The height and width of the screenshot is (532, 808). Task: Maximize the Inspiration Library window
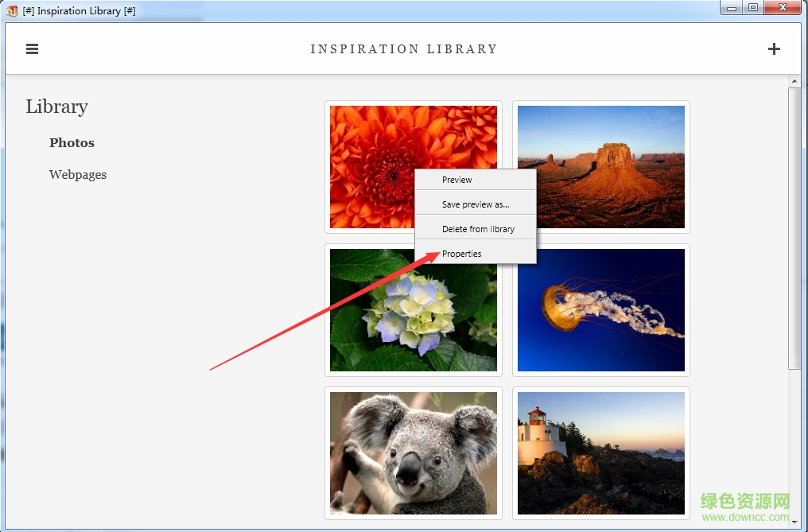[x=752, y=7]
